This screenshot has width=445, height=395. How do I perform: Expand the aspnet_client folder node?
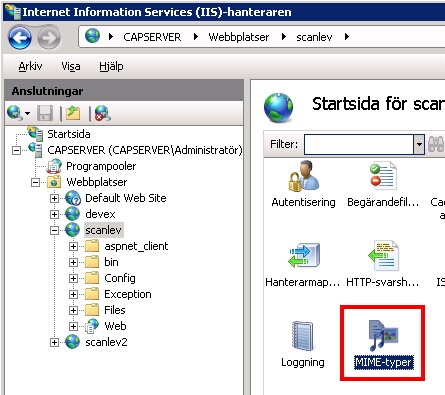73,246
